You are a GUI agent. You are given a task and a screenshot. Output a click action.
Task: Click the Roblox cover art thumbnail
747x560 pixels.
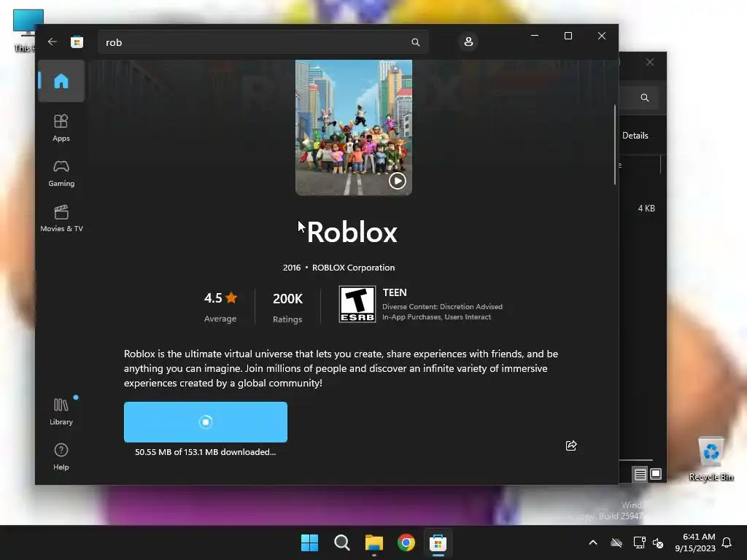354,127
